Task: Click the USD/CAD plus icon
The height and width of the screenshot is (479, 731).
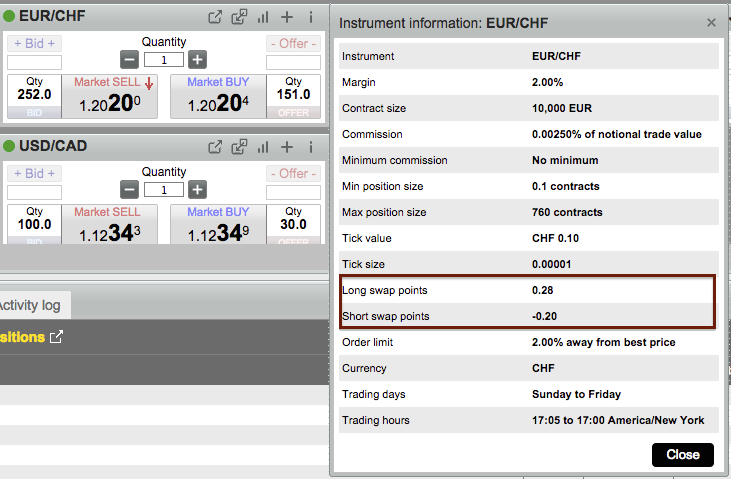Action: click(x=287, y=147)
